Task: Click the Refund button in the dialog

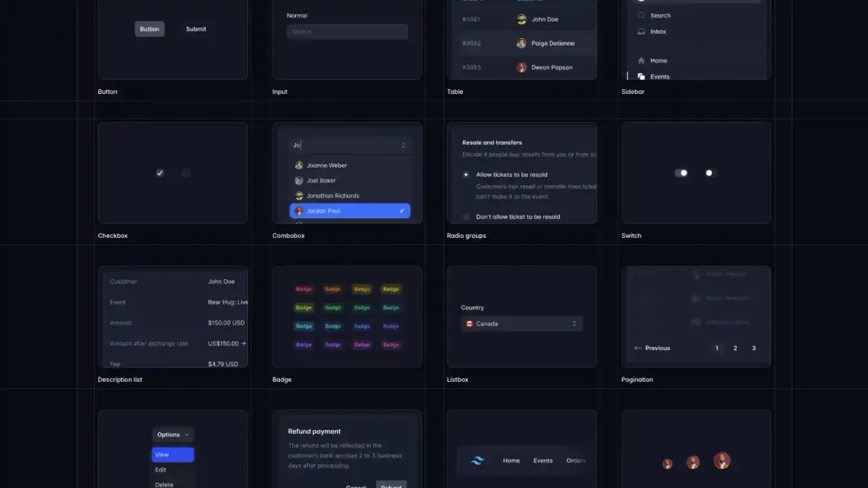Action: click(x=391, y=486)
